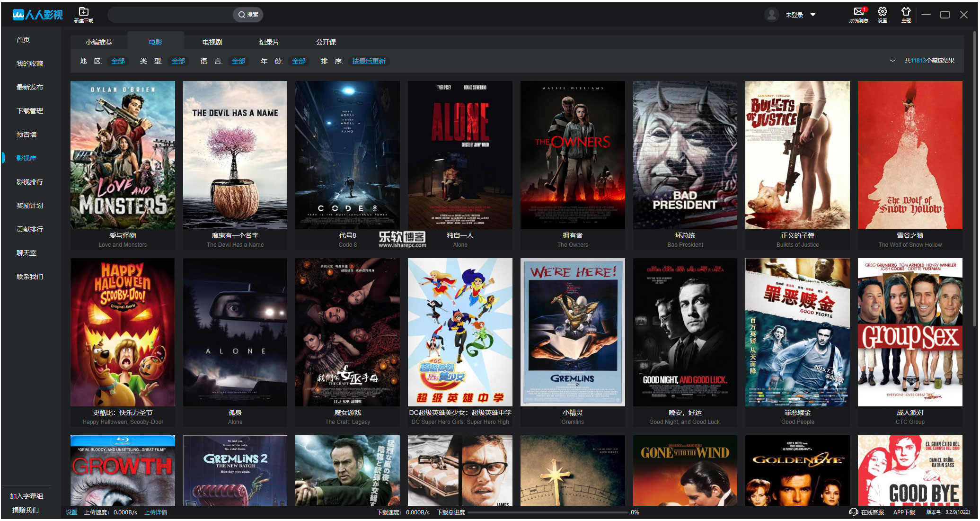Open the Code 8 poster
Viewport: 980px width, 521px height.
click(347, 155)
